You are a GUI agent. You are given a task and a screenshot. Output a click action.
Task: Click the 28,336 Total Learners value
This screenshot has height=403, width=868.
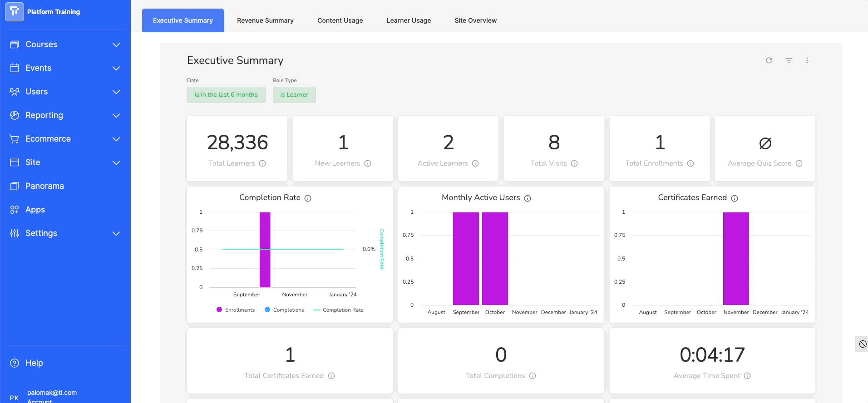click(237, 143)
